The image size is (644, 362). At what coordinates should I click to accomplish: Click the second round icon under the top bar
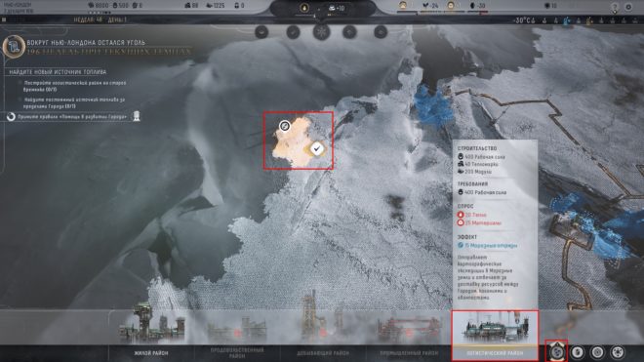(x=293, y=32)
